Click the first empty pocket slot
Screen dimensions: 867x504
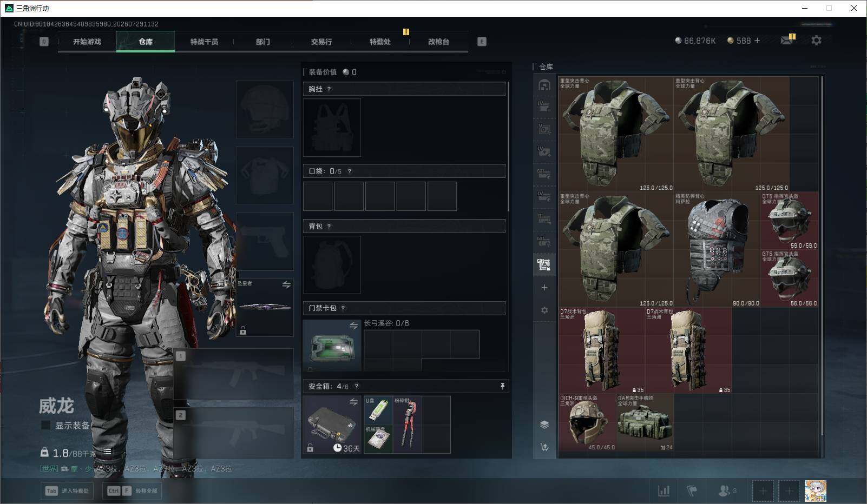pyautogui.click(x=318, y=196)
